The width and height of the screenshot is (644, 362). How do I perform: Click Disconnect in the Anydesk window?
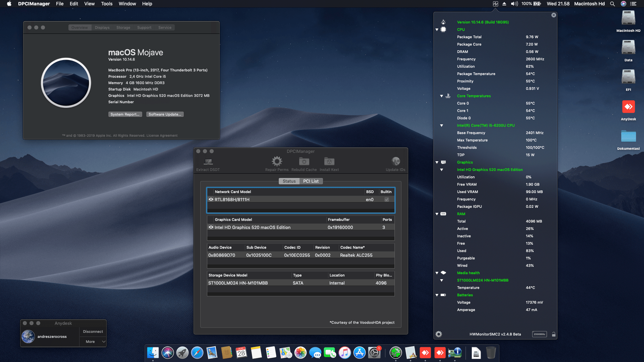click(x=93, y=331)
